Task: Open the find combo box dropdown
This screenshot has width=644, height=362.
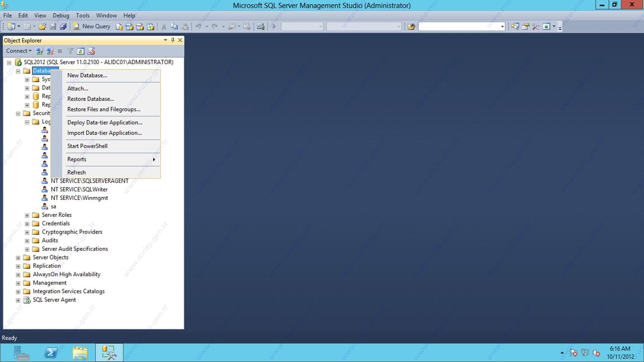Action: tap(502, 26)
